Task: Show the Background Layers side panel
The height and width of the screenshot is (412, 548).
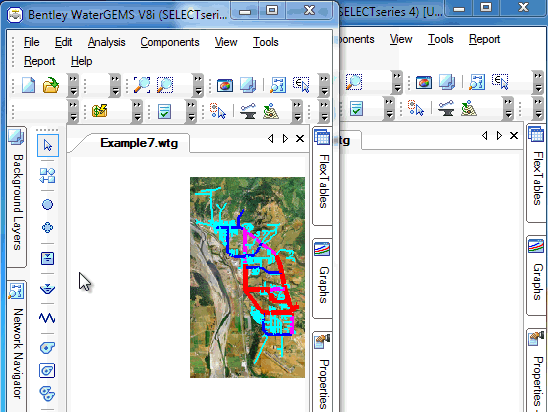Action: click(16, 196)
